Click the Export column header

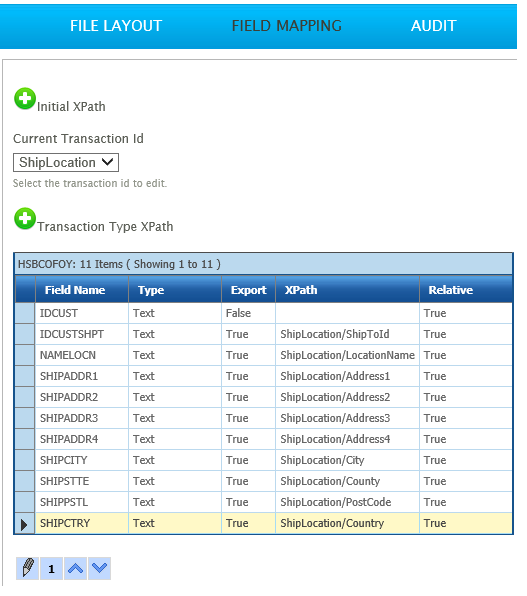click(248, 290)
